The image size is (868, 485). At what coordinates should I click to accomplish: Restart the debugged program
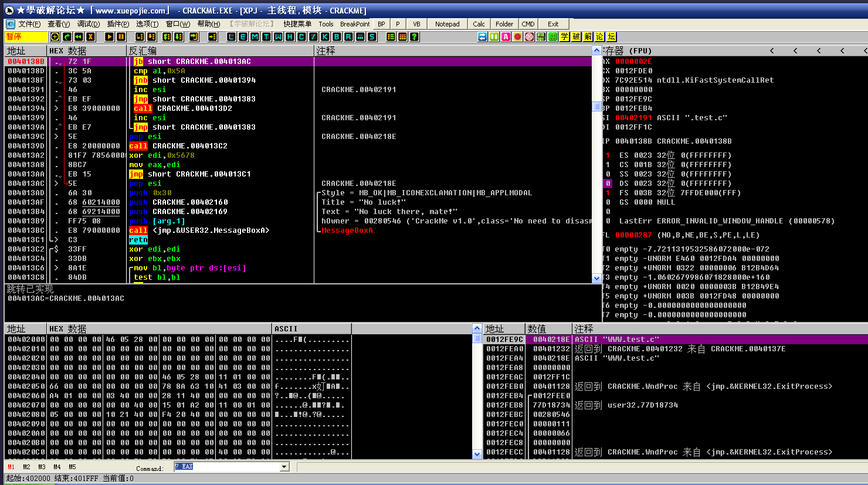point(79,37)
